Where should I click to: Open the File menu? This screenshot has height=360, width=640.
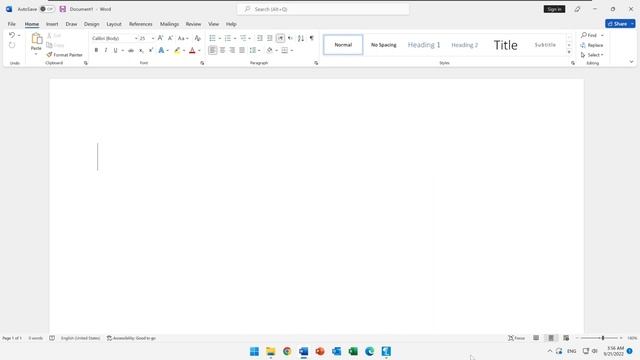[x=11, y=24]
